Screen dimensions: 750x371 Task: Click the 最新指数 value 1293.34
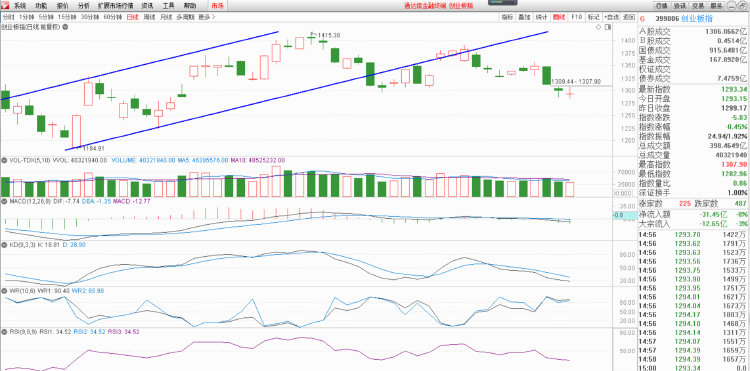point(734,89)
